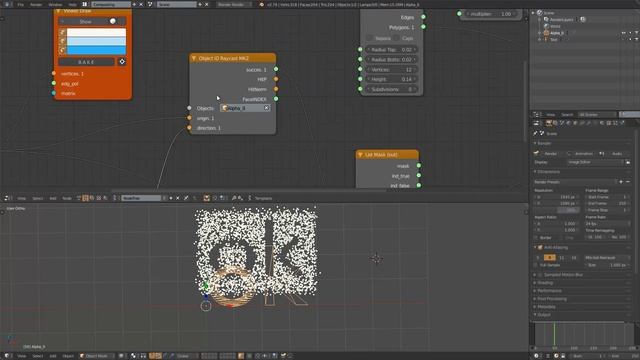Open Object menu in 3D viewport header
The image size is (640, 360).
coord(68,356)
